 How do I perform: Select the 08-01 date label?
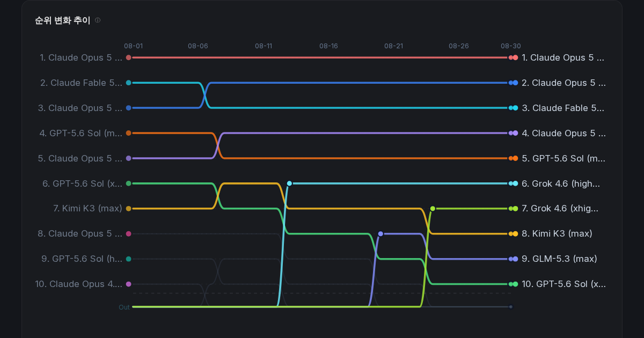pyautogui.click(x=133, y=46)
